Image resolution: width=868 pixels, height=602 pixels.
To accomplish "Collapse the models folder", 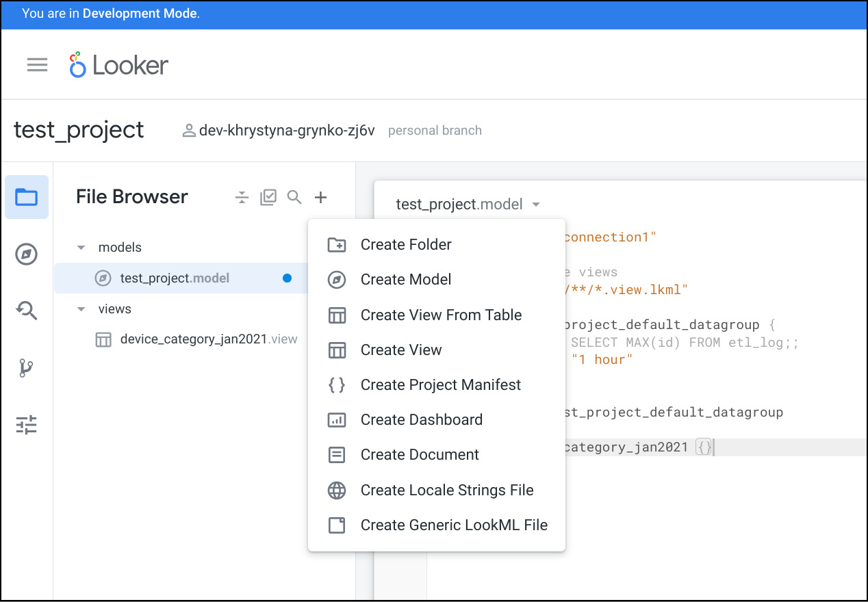I will click(81, 248).
